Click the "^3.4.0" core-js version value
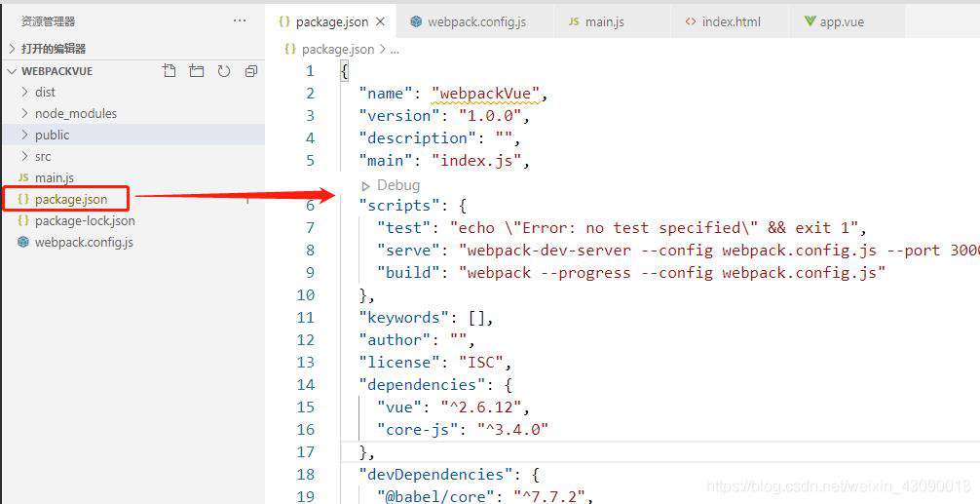The image size is (980, 504). [x=513, y=430]
